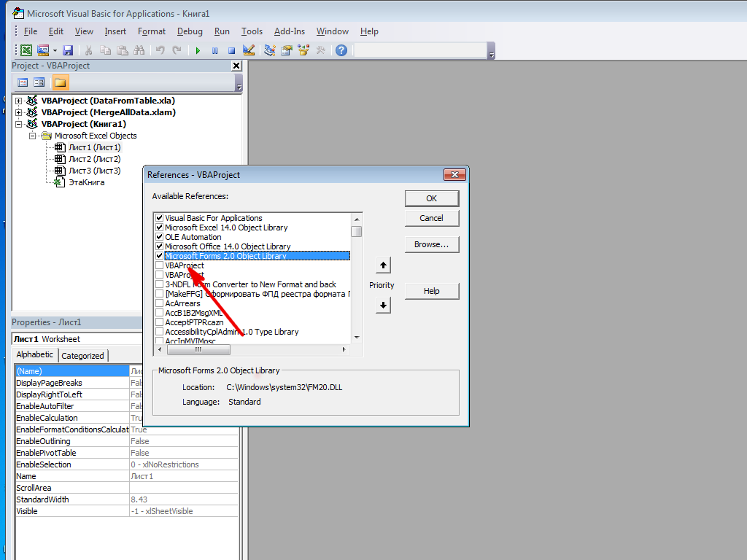
Task: Check the AccB1B2MsgXML reference
Action: click(160, 313)
